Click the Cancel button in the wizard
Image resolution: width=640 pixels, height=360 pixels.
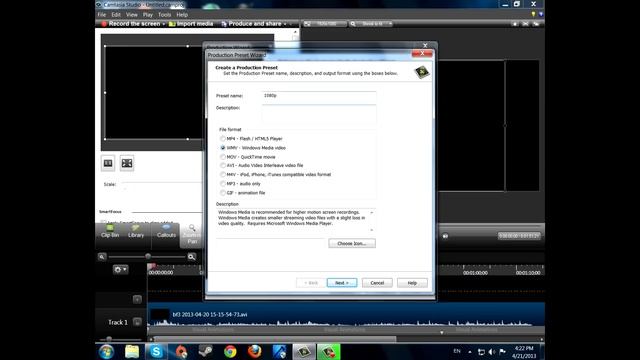[377, 283]
